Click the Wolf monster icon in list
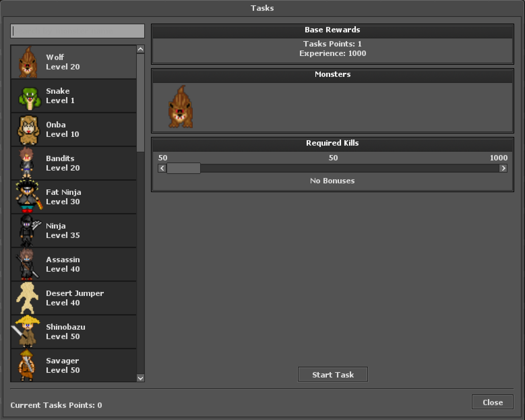Image resolution: width=525 pixels, height=420 pixels. click(28, 62)
